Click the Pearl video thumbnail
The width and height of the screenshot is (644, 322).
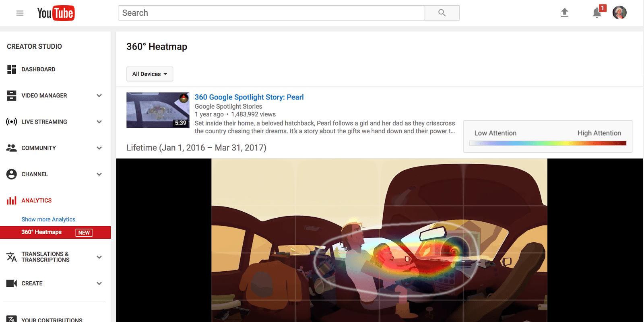click(x=158, y=110)
